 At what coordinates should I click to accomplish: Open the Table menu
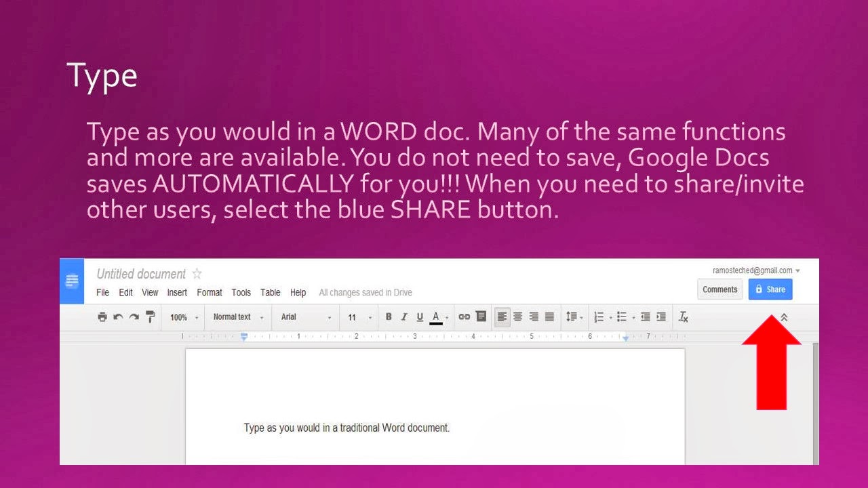click(x=270, y=293)
